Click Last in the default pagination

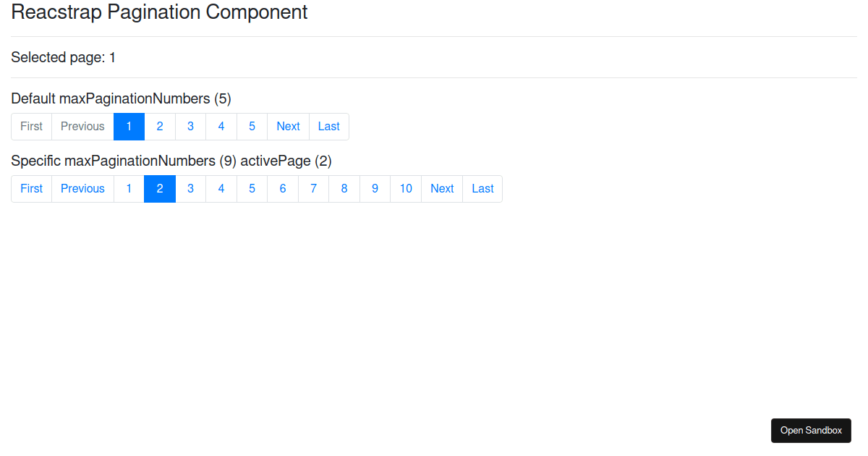pyautogui.click(x=328, y=126)
